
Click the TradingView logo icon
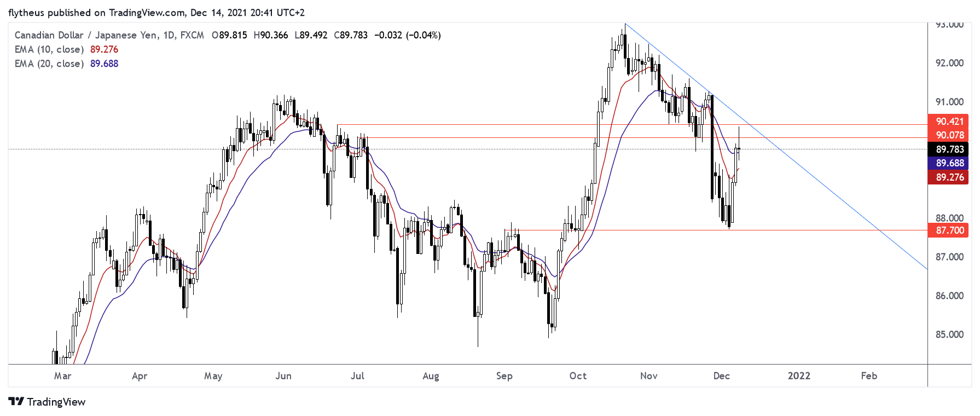coord(16,402)
